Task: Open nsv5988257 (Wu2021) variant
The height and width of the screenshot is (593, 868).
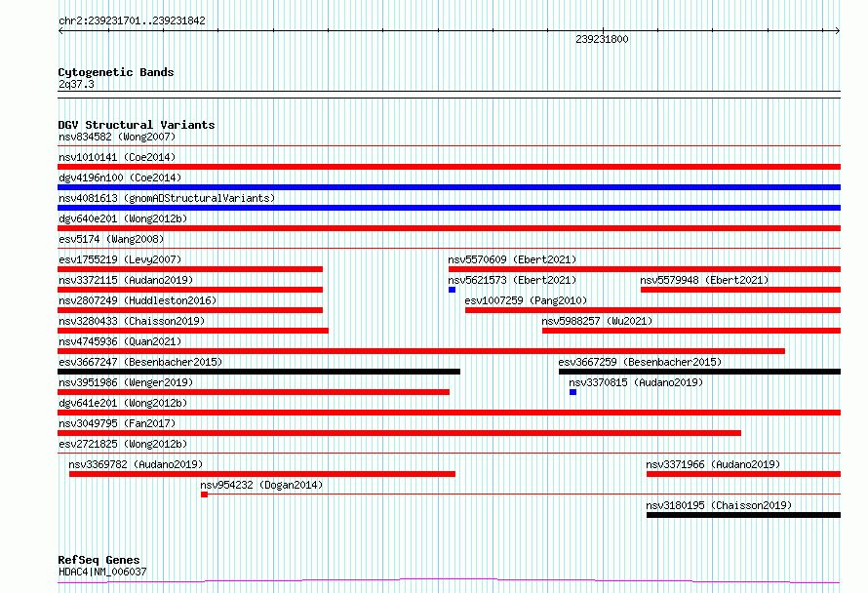Action: 597,321
